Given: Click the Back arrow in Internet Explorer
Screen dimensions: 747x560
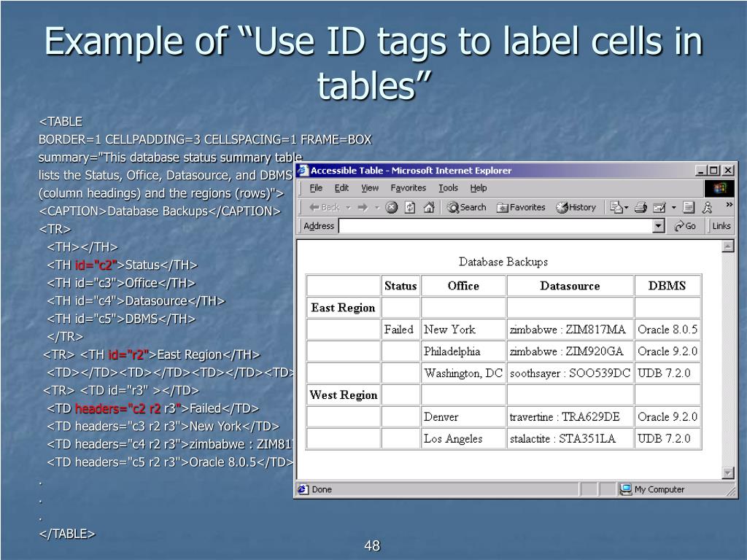Looking at the screenshot, I should (x=324, y=207).
